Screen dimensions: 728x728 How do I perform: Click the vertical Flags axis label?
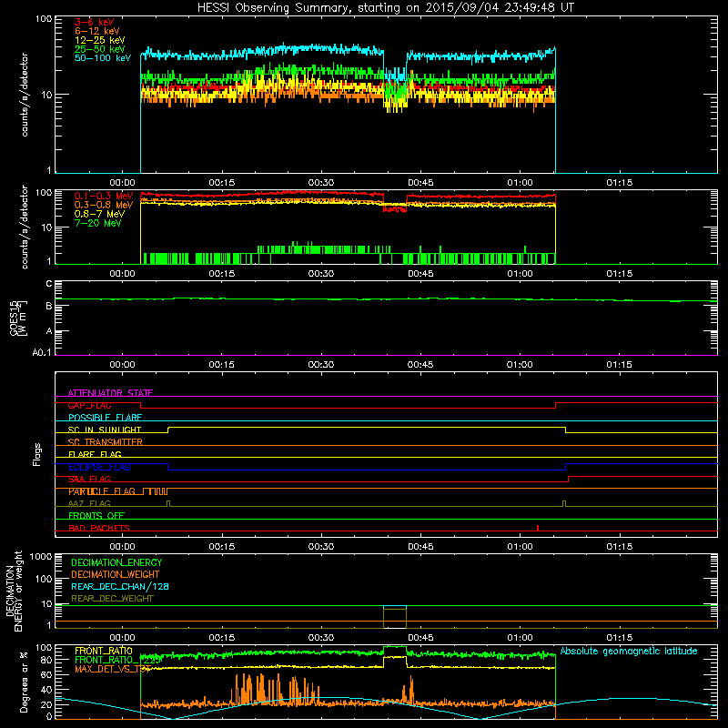[x=37, y=454]
